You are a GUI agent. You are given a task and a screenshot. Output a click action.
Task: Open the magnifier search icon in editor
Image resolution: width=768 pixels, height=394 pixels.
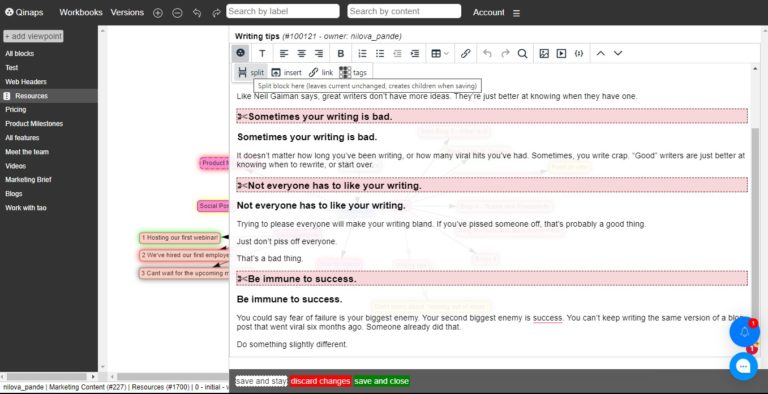point(523,53)
